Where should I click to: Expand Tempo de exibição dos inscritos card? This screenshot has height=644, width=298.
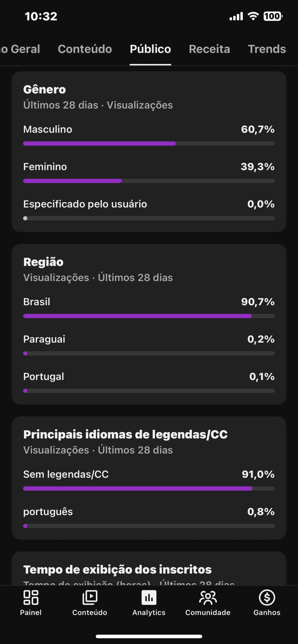(x=117, y=570)
